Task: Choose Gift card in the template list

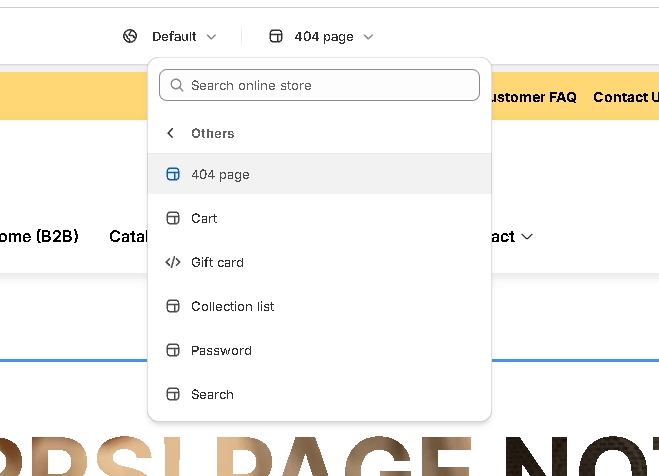Action: pyautogui.click(x=217, y=262)
